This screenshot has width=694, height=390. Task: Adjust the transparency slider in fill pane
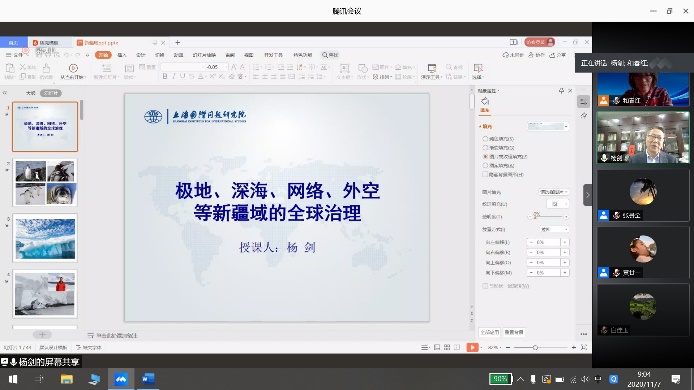point(548,217)
